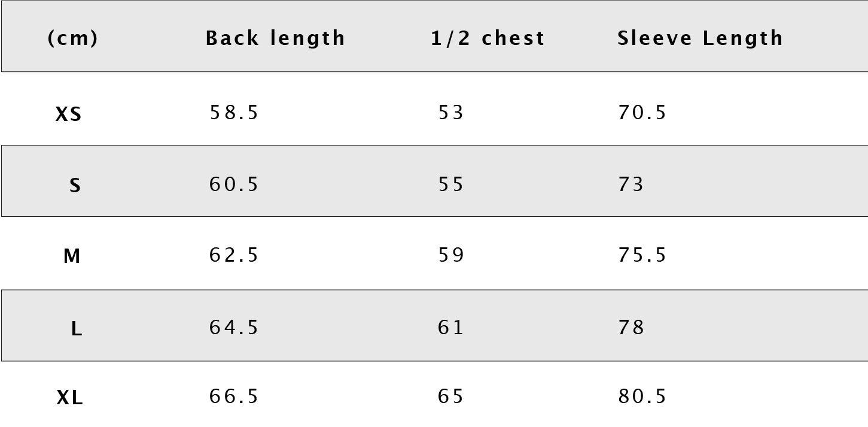
Task: Click the 65 half chest value
Action: [451, 396]
